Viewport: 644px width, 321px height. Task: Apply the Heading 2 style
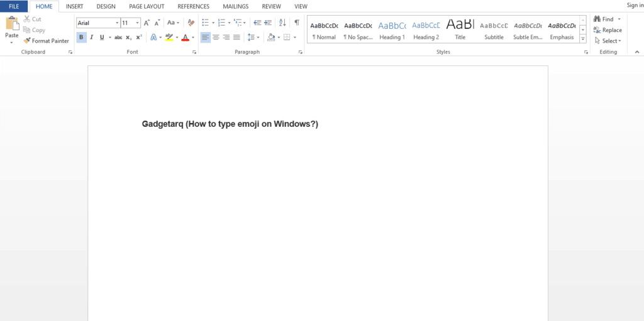(426, 30)
